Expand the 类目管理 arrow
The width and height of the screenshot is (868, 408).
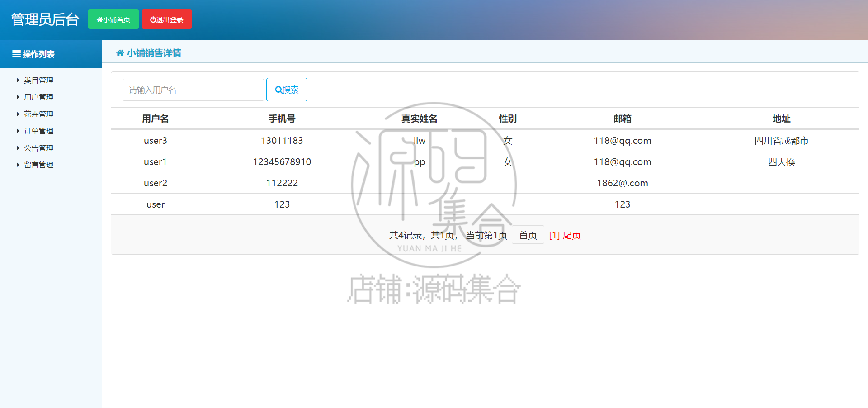tap(18, 80)
